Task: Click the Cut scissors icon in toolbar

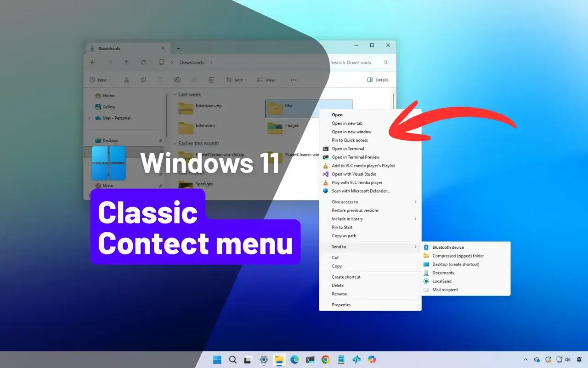Action: pyautogui.click(x=126, y=80)
